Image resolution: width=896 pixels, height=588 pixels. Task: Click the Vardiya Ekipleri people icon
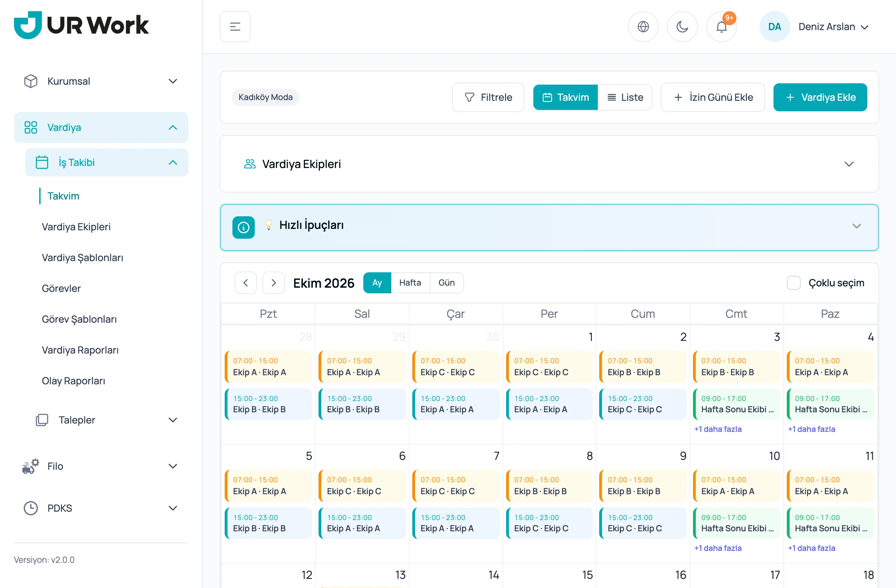pos(250,164)
